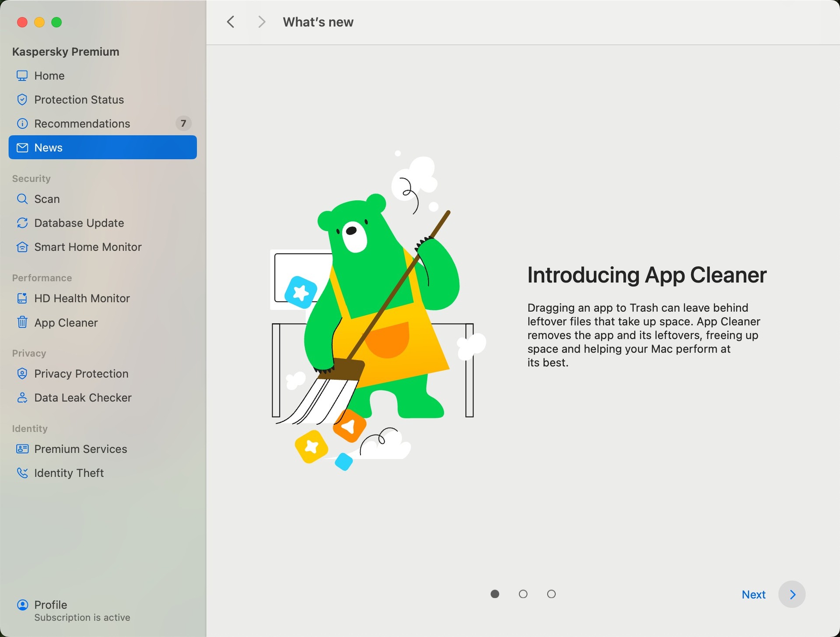The image size is (840, 637).
Task: Select the second page indicator dot
Action: pos(523,594)
